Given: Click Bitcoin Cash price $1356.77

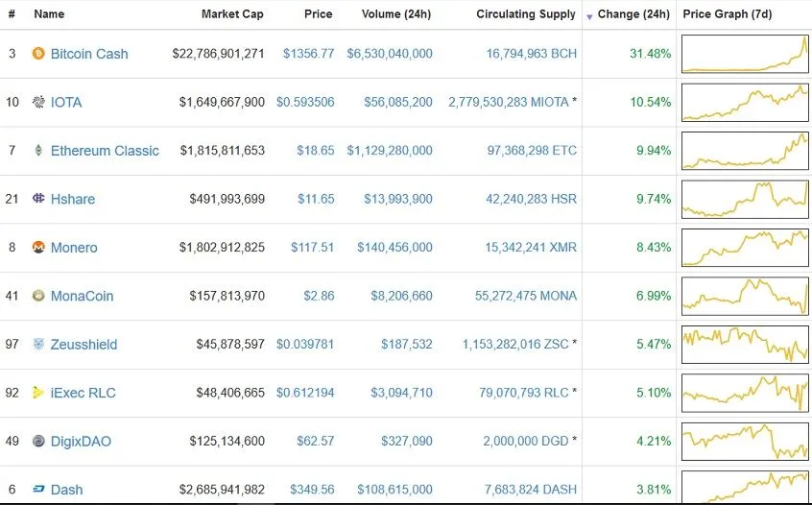Looking at the screenshot, I should click(x=309, y=54).
